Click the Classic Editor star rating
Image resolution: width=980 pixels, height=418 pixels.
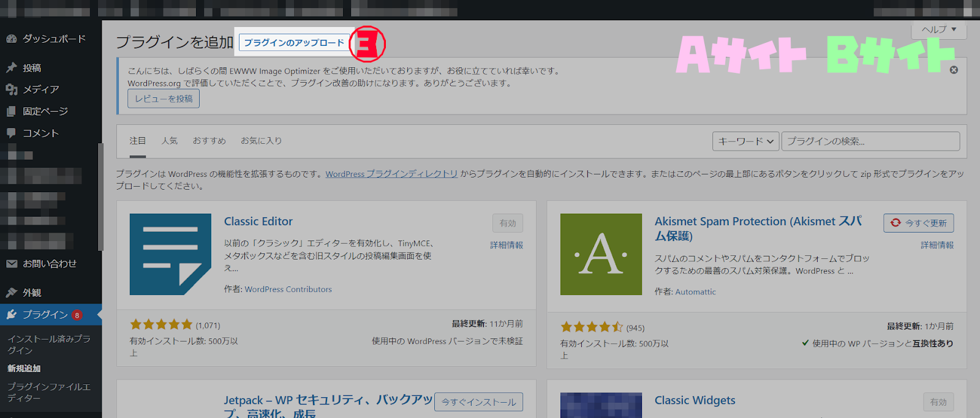161,325
